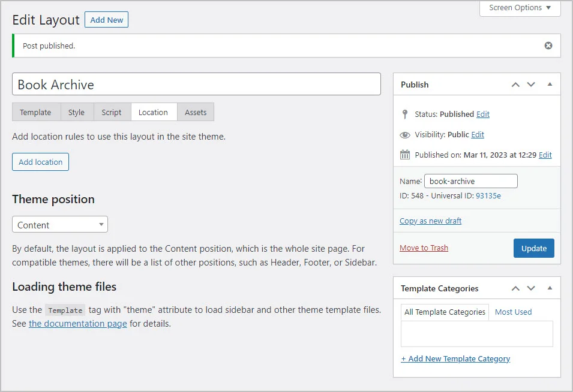
Task: Open the Screen Options dropdown
Action: click(520, 8)
